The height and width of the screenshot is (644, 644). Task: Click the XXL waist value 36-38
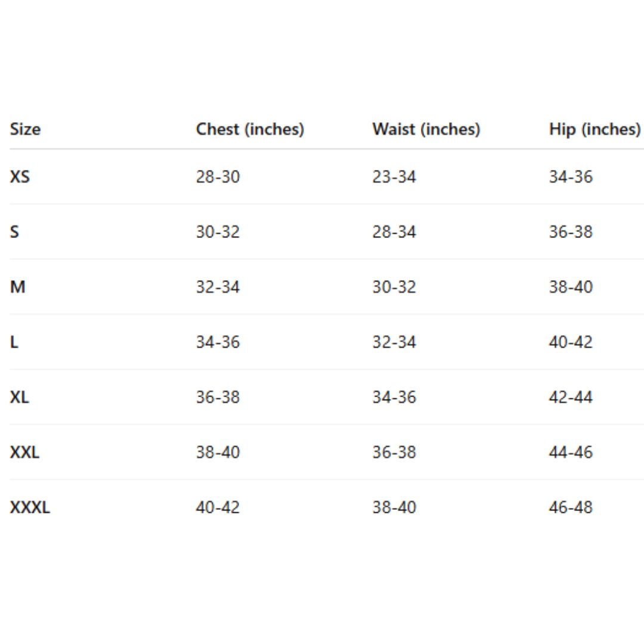(394, 453)
